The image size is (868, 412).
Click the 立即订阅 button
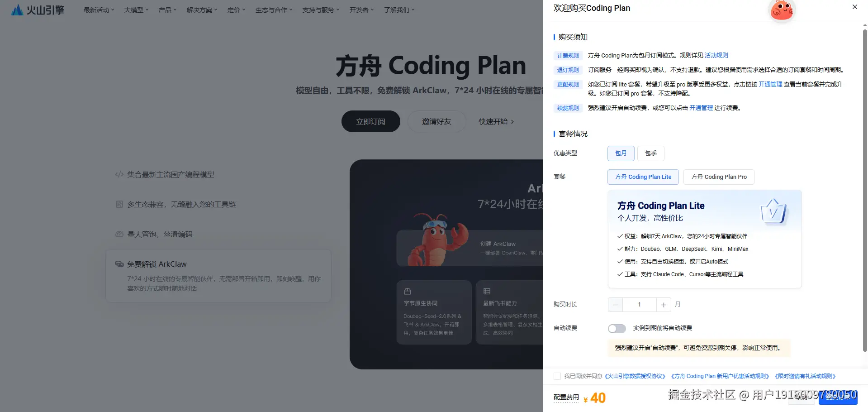(370, 121)
